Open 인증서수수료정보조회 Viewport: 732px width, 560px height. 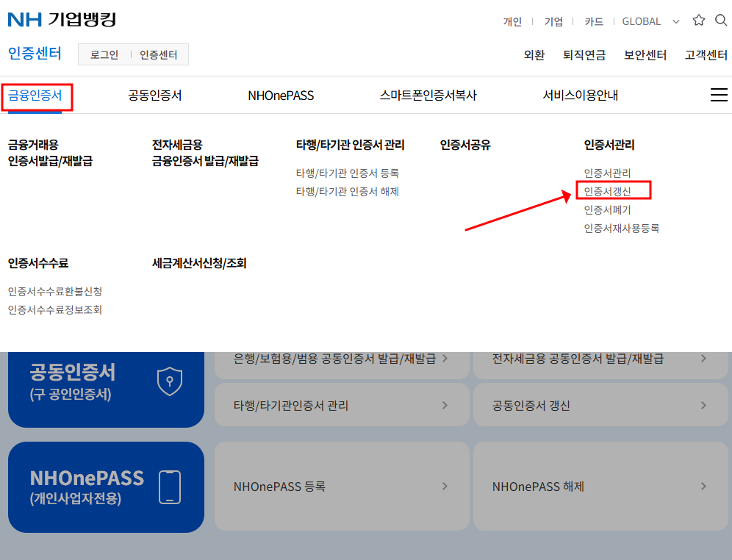click(x=55, y=310)
